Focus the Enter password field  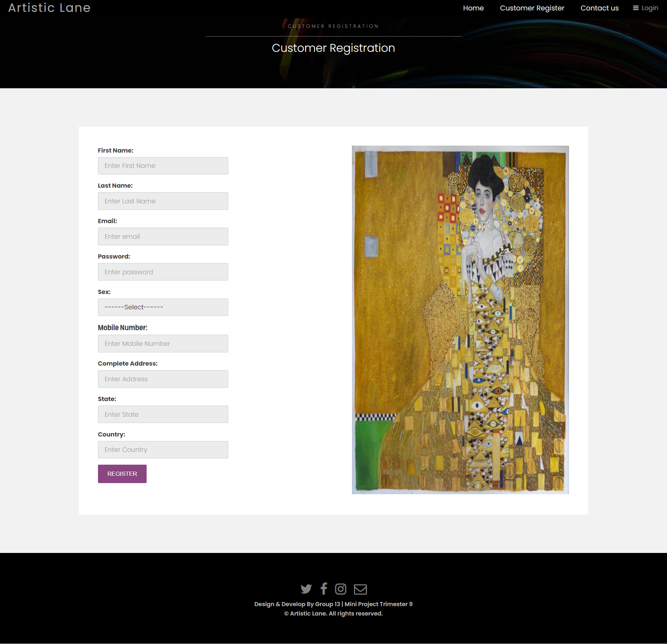click(163, 272)
